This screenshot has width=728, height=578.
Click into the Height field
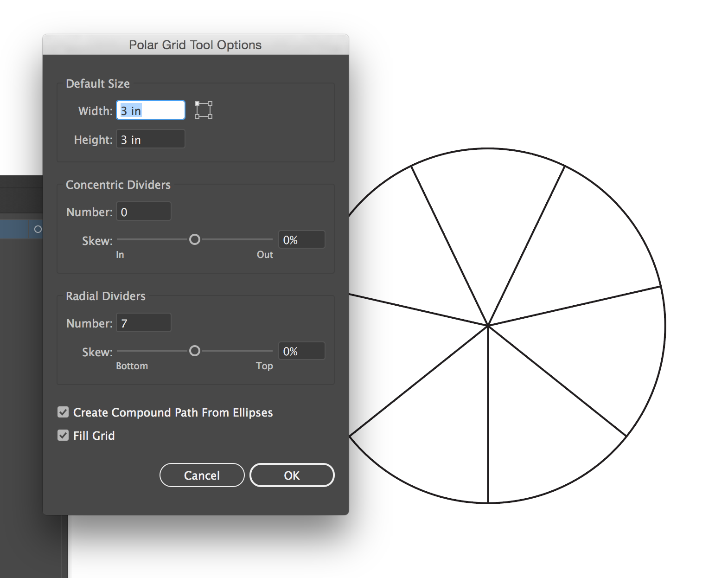[x=150, y=139]
